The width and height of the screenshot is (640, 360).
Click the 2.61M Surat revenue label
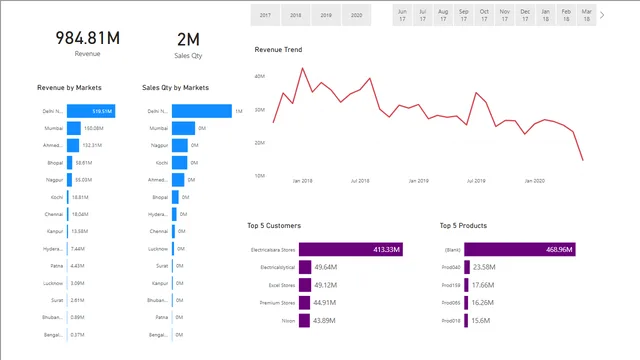coord(77,300)
